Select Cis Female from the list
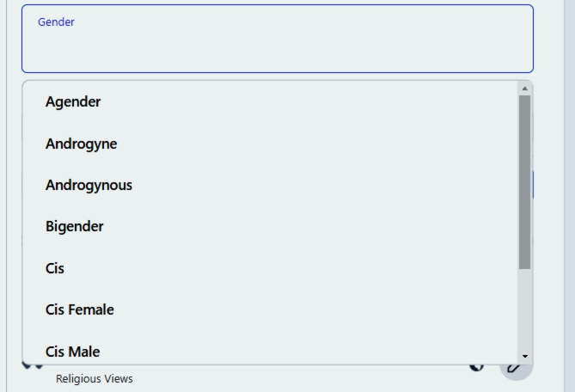Image resolution: width=575 pixels, height=392 pixels. (79, 309)
